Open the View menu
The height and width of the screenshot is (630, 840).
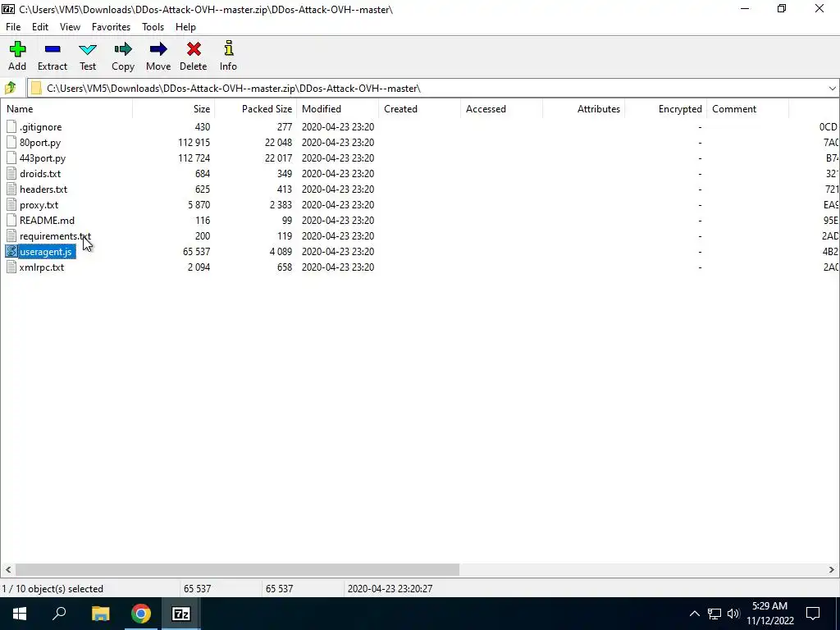coord(71,27)
